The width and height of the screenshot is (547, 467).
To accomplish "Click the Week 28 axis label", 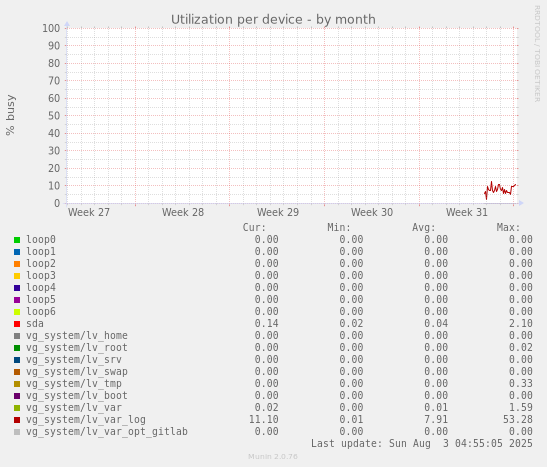I will click(x=183, y=212).
